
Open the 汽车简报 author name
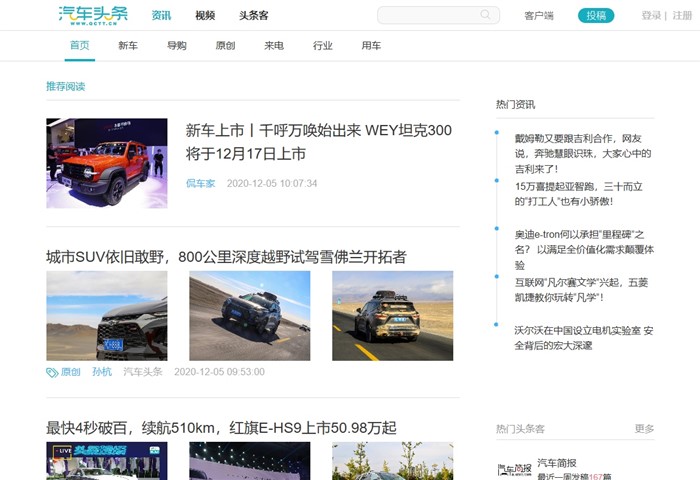click(x=557, y=463)
